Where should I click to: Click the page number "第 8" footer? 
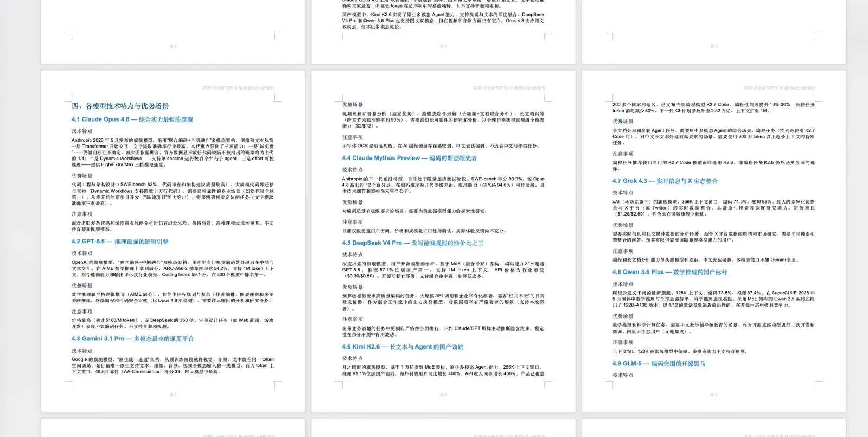point(443,395)
